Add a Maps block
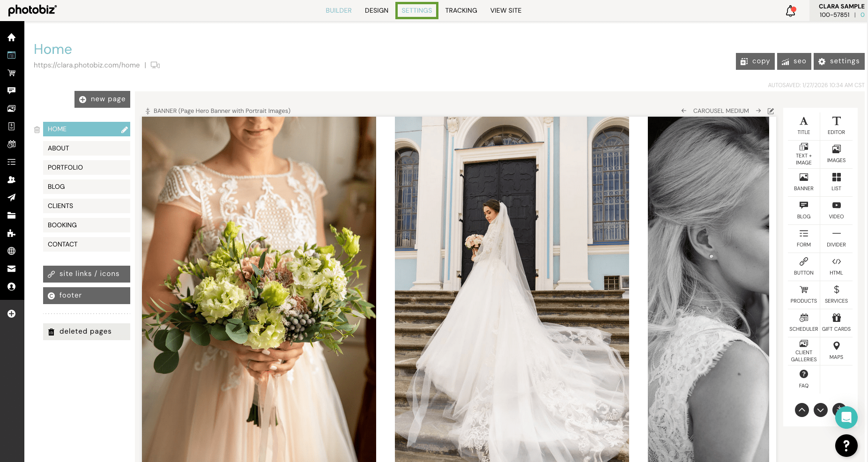The width and height of the screenshot is (868, 462). point(836,350)
